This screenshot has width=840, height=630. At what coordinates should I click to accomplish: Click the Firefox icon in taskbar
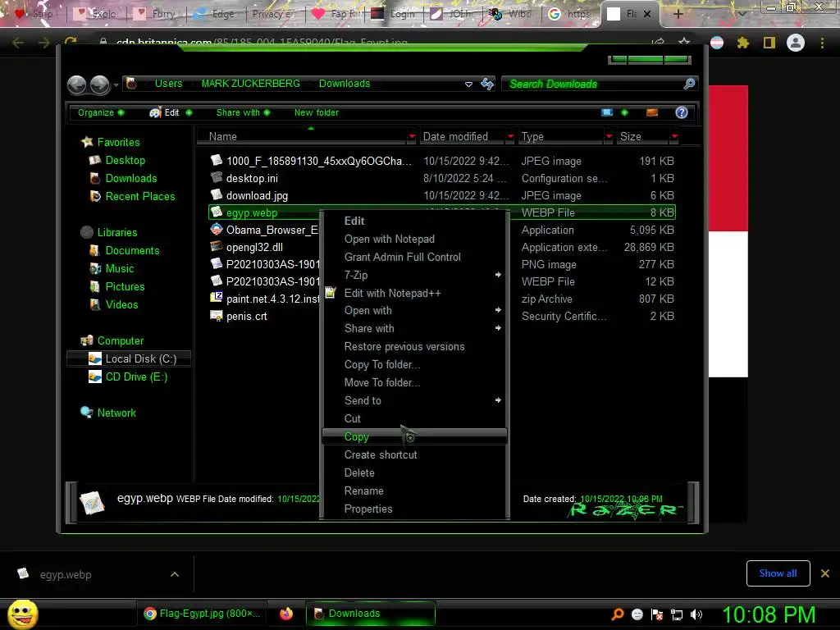[286, 614]
